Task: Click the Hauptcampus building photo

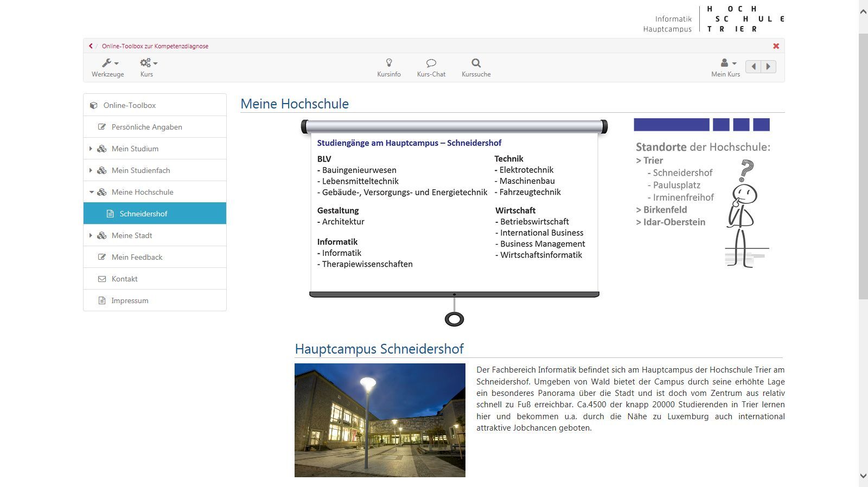Action: click(x=380, y=420)
